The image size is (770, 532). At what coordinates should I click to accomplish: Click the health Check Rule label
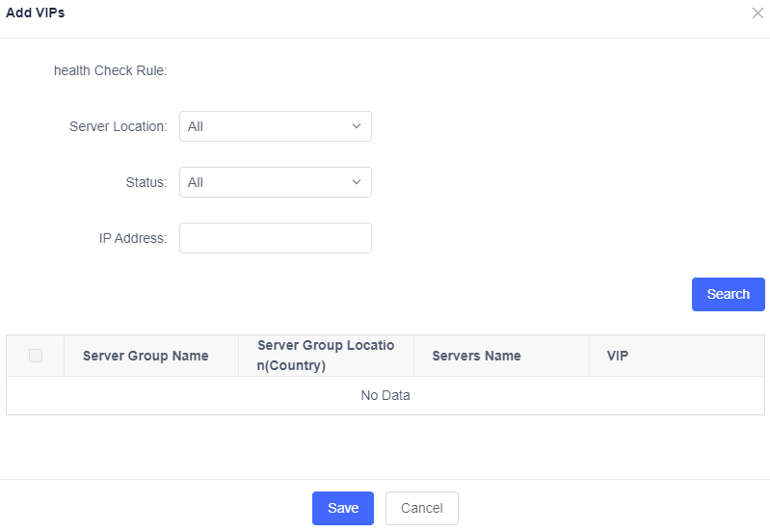111,70
